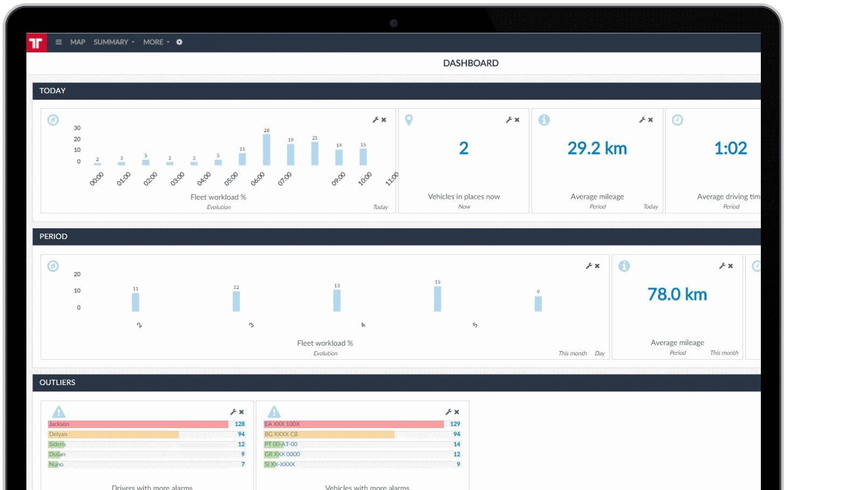Open the settings gear in navbar

click(x=179, y=42)
